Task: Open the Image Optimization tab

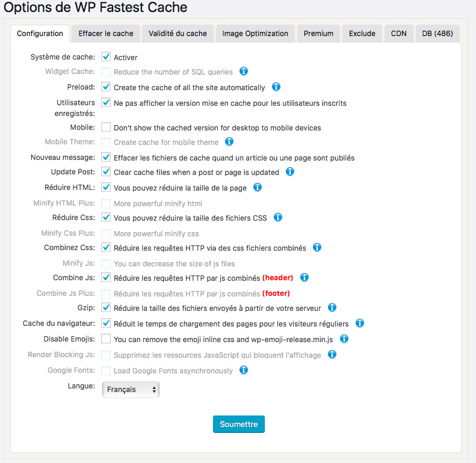Action: click(255, 34)
